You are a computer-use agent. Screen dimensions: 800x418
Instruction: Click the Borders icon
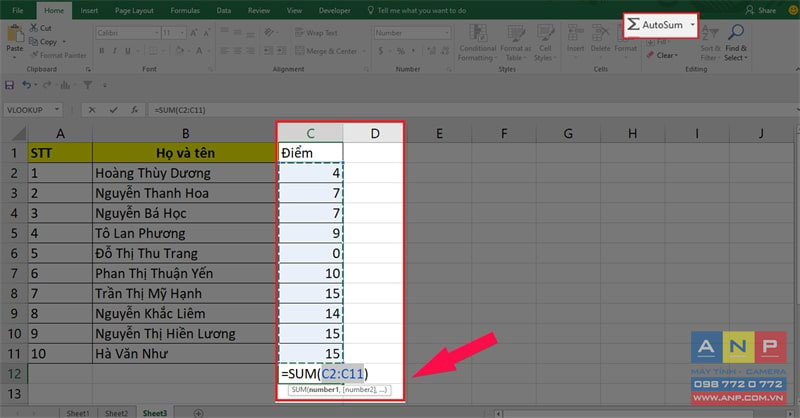153,51
